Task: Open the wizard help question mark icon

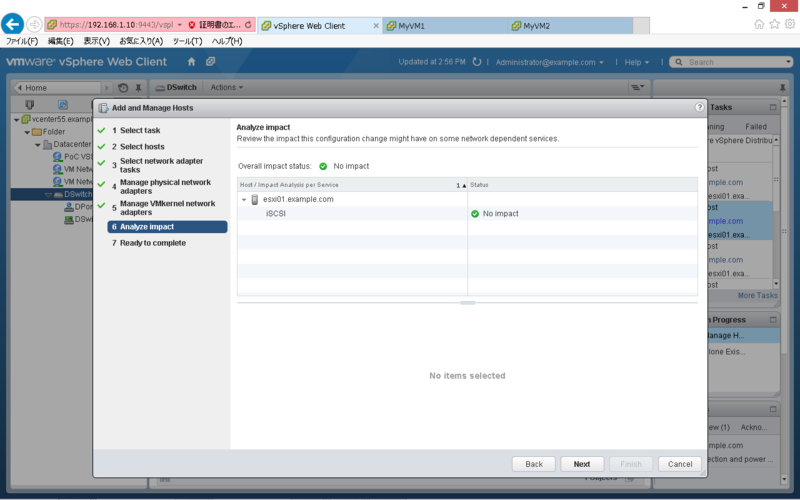Action: (x=699, y=107)
